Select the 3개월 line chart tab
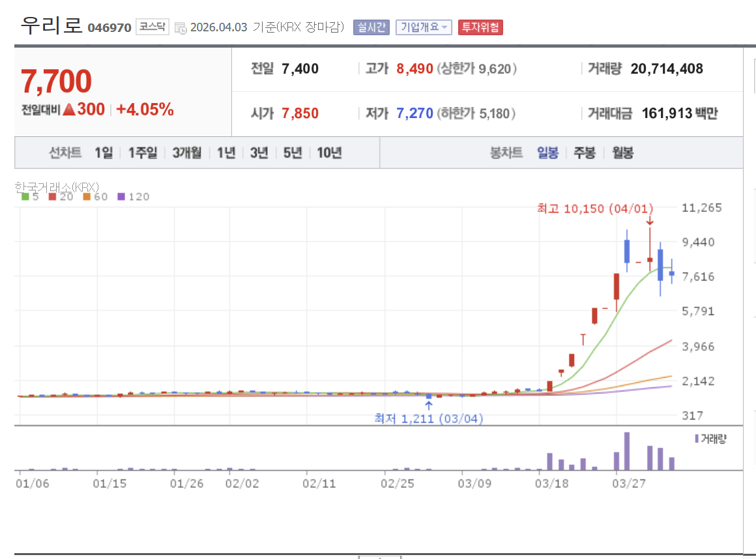Viewport: 756px width, 559px height. (187, 153)
